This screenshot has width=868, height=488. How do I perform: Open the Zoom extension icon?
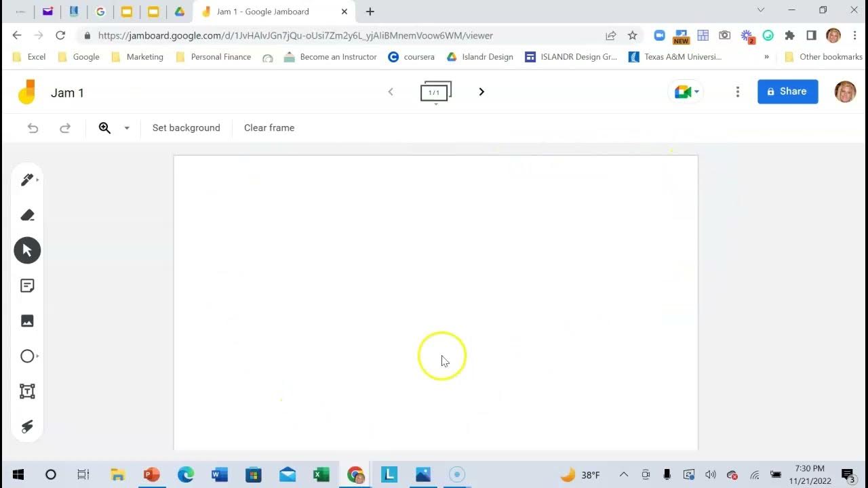point(659,35)
